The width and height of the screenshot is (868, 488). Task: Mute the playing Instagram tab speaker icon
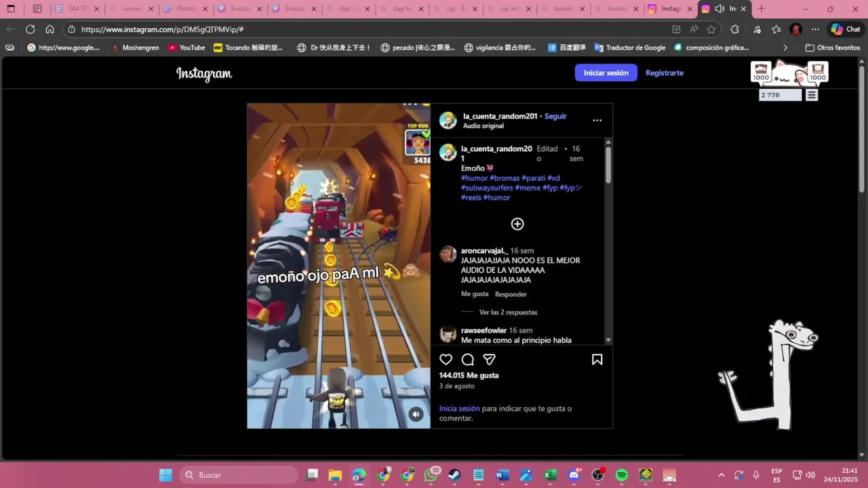pos(719,9)
